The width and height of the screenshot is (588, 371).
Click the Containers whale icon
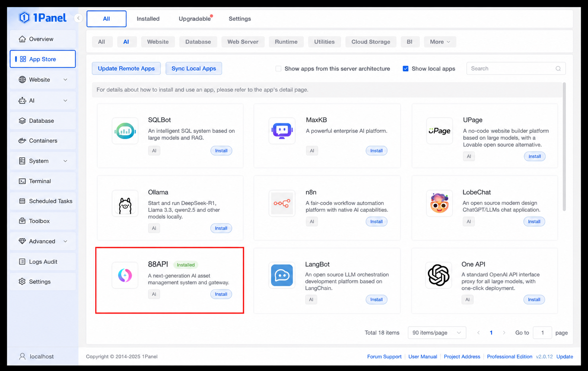click(22, 141)
